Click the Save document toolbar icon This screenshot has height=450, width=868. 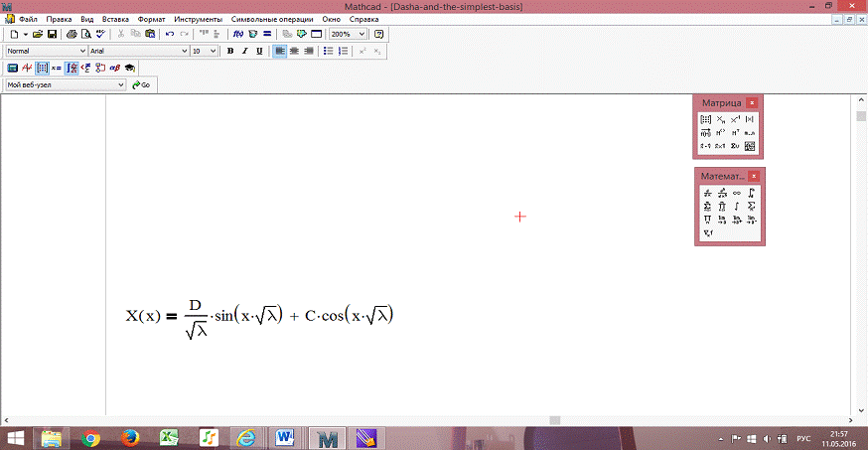click(x=52, y=34)
